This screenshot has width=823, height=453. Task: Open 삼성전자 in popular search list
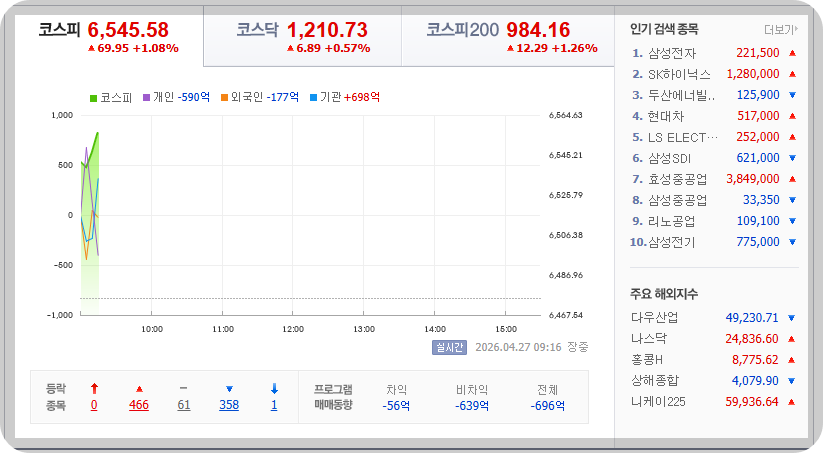pyautogui.click(x=672, y=53)
